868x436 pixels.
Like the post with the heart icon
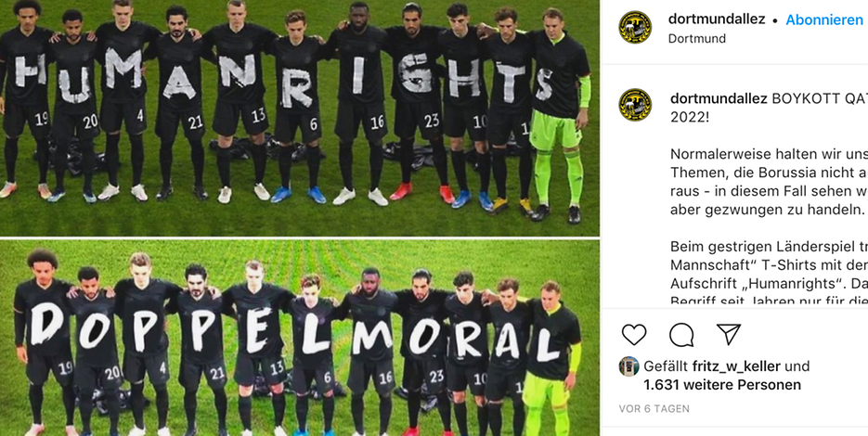(x=634, y=335)
